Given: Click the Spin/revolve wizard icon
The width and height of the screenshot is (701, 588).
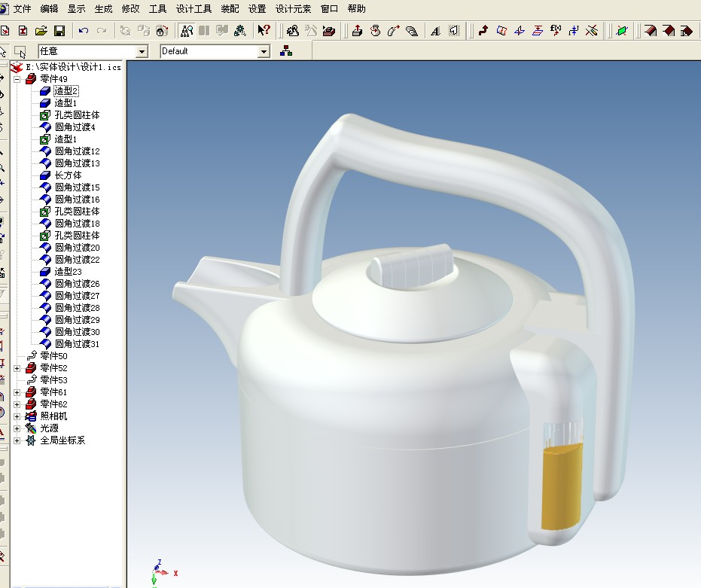Looking at the screenshot, I should pyautogui.click(x=376, y=31).
